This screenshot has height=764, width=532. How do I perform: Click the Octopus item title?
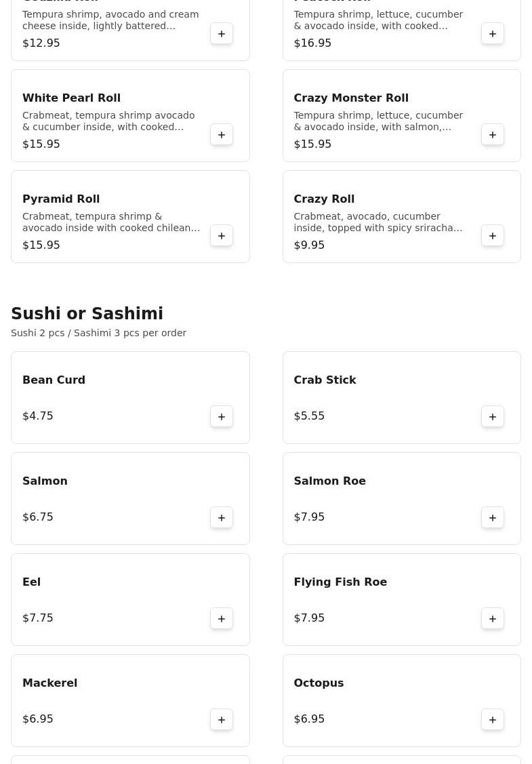319,683
